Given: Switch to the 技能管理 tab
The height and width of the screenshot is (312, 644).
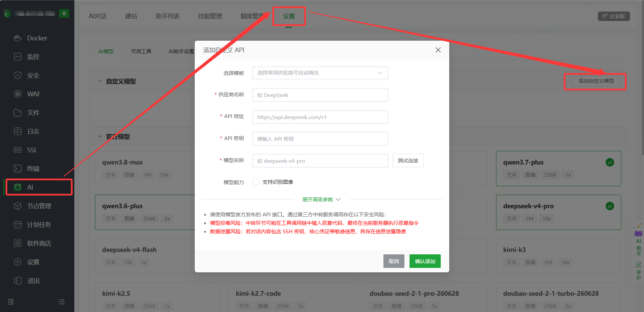Looking at the screenshot, I should (210, 16).
